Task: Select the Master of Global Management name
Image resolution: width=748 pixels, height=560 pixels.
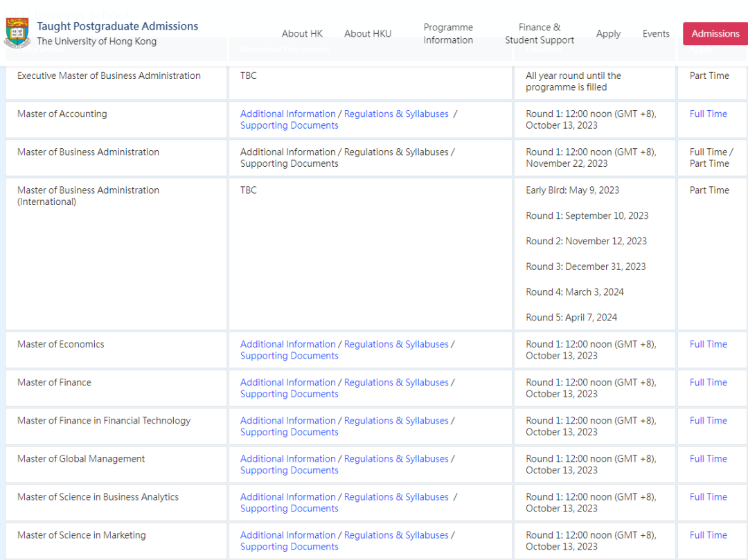Action: [81, 458]
